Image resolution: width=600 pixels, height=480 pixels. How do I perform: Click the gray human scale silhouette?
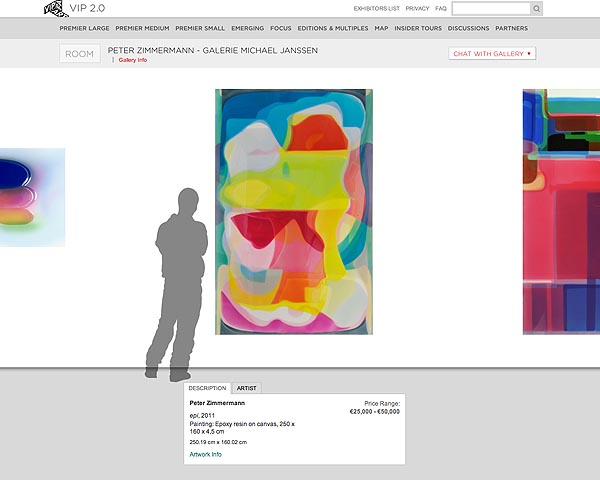click(x=177, y=285)
